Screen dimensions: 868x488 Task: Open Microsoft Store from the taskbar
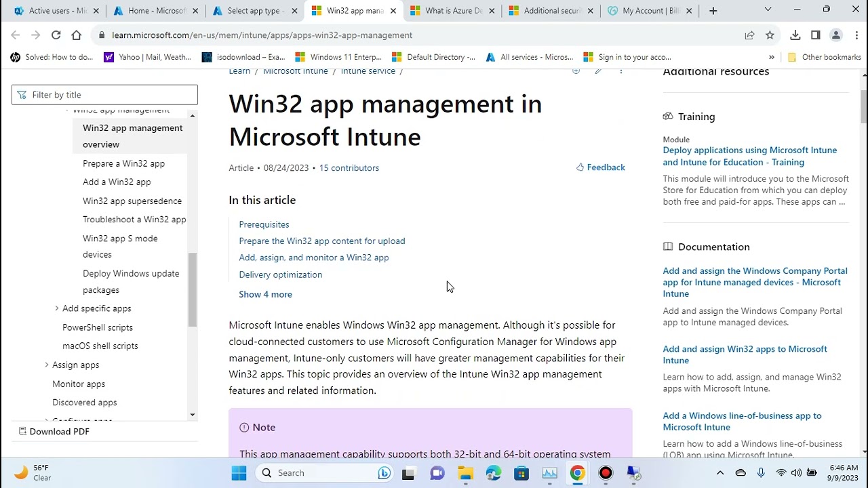tap(521, 473)
